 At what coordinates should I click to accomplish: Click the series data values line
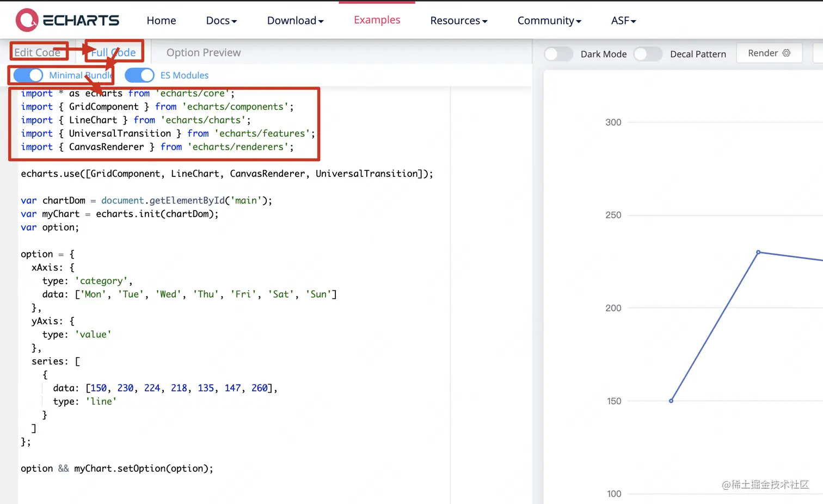coord(165,388)
